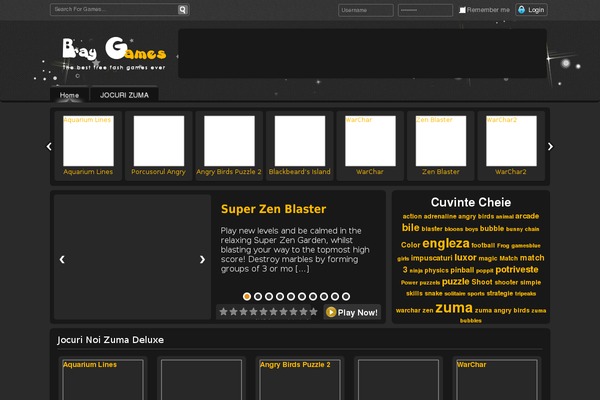This screenshot has width=600, height=400.
Task: Select the fourth featured slide dot
Action: pyautogui.click(x=280, y=296)
